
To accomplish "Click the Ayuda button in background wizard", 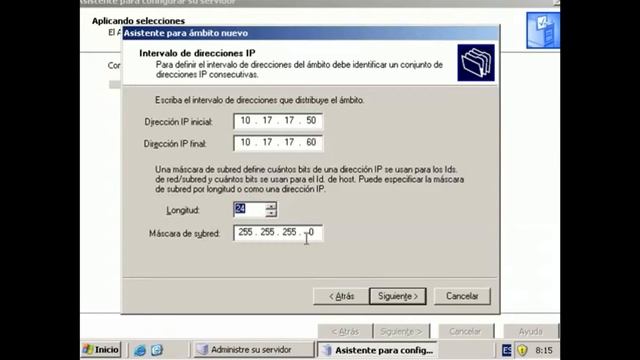I will pos(530,331).
